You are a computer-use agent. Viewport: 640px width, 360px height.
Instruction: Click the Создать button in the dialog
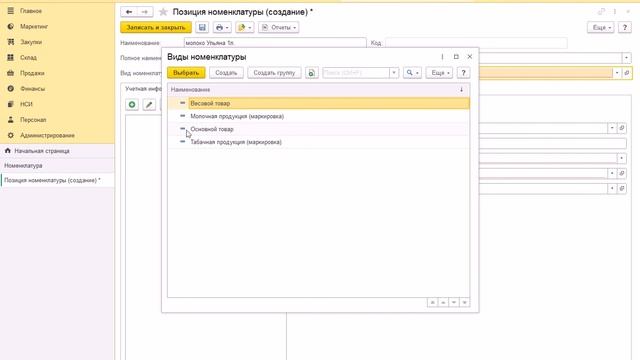(x=226, y=73)
